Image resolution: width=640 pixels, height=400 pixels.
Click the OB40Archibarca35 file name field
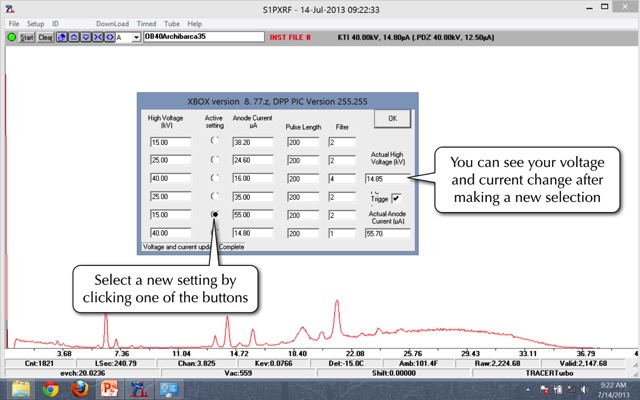pos(200,37)
